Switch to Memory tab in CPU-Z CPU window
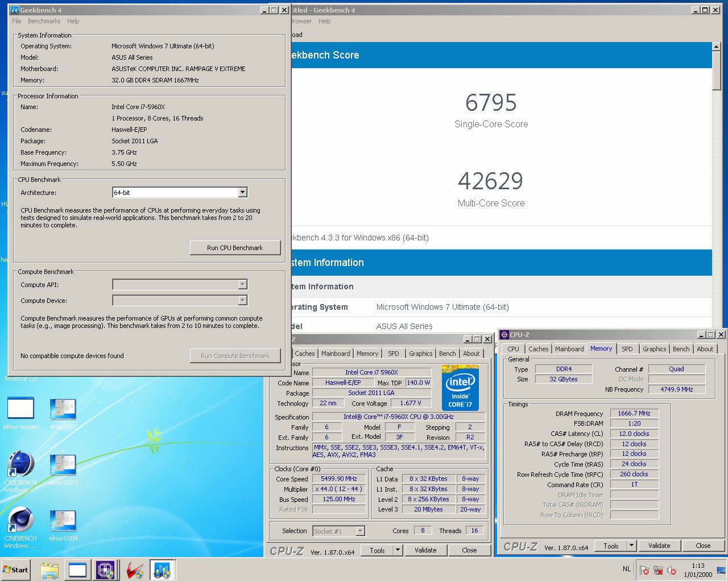 click(367, 353)
